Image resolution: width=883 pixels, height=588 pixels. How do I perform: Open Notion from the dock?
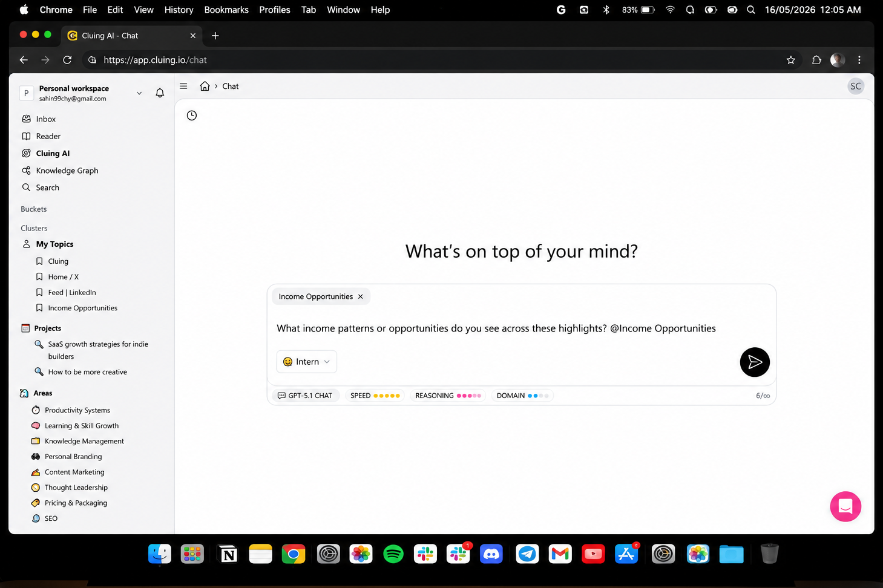(228, 554)
